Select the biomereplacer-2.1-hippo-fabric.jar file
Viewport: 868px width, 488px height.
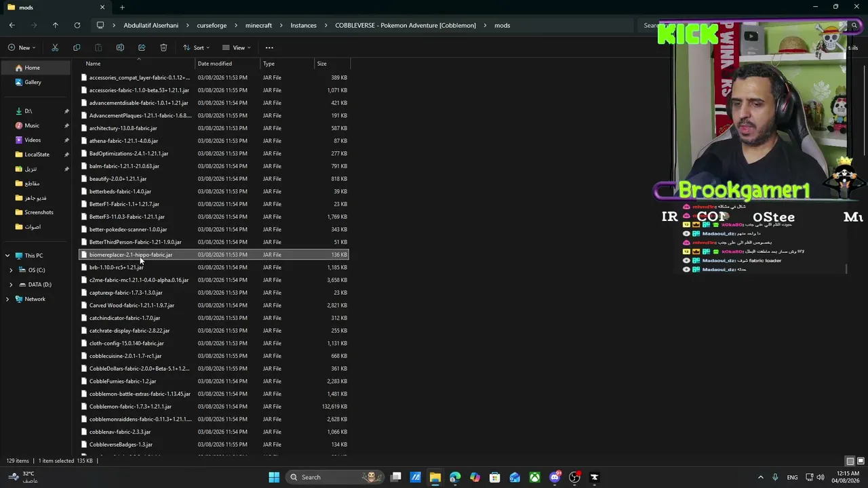coord(214,255)
